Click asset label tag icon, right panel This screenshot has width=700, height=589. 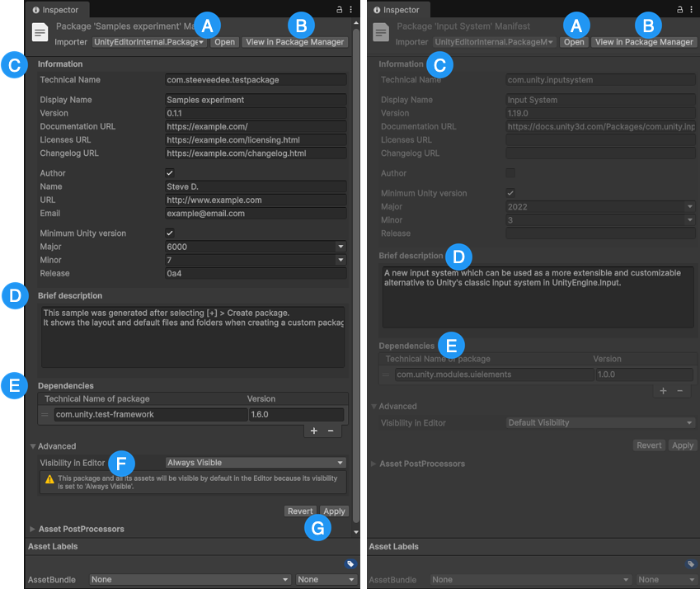click(x=691, y=563)
